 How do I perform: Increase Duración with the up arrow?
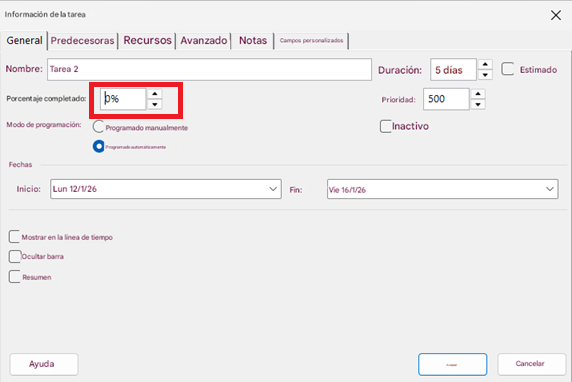485,64
